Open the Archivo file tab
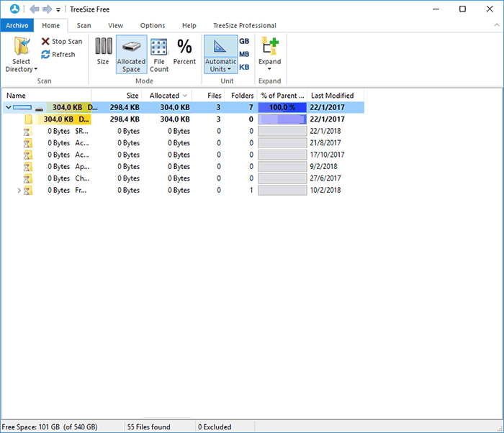Viewport: 504px width, 433px height. pyautogui.click(x=17, y=25)
